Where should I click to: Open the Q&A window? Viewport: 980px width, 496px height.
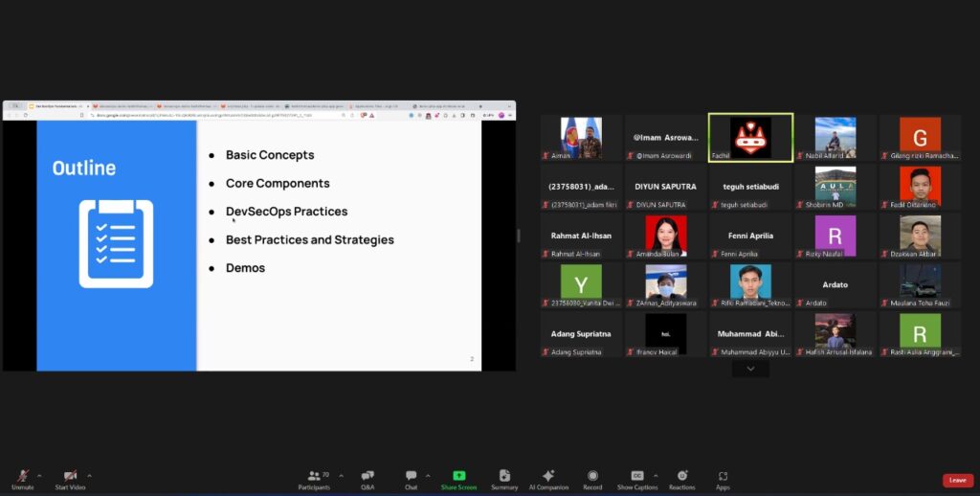367,480
